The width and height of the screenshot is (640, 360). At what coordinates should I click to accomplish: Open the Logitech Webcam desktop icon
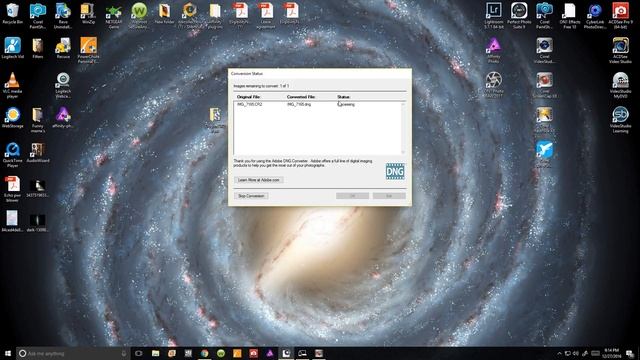(63, 85)
